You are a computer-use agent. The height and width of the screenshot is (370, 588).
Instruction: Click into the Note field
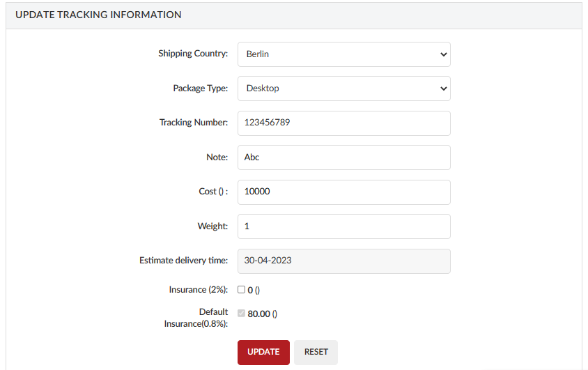click(x=344, y=157)
